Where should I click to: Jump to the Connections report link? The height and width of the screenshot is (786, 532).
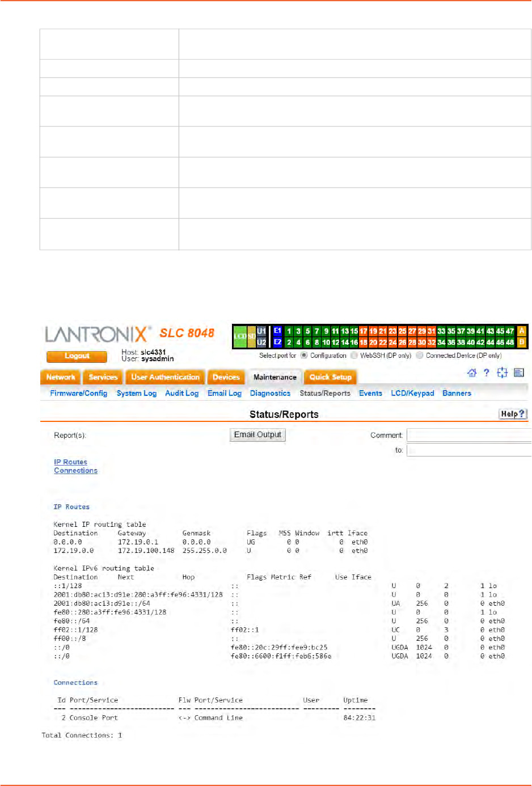coord(75,471)
